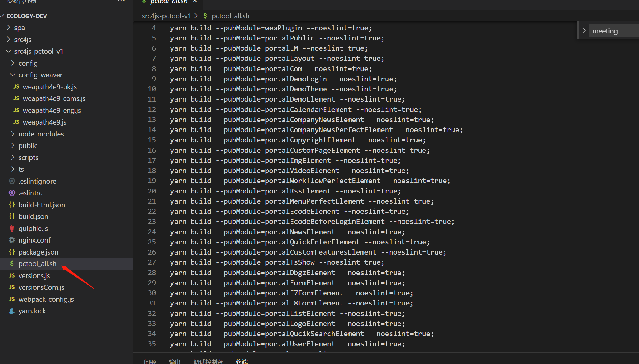Click the purple .eslintrc icon

coord(12,193)
